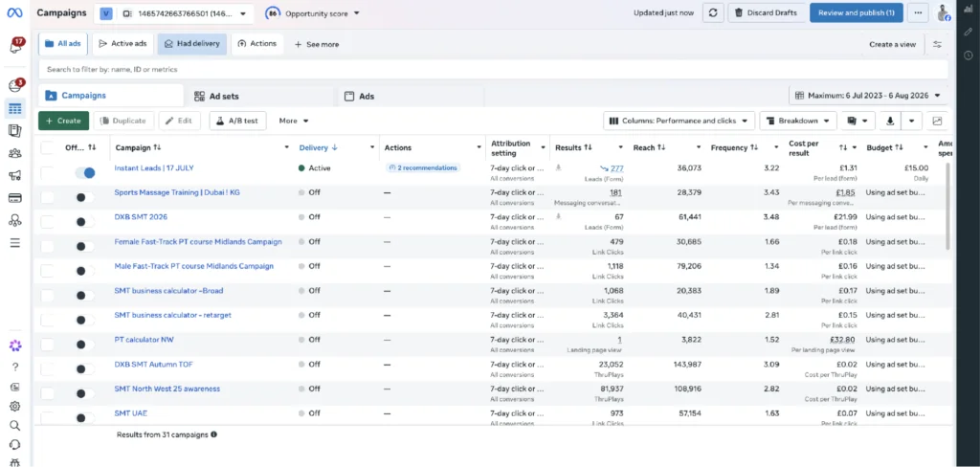This screenshot has width=980, height=467.
Task: Open the DXB SMT Autumn TOF campaign link
Action: point(154,364)
